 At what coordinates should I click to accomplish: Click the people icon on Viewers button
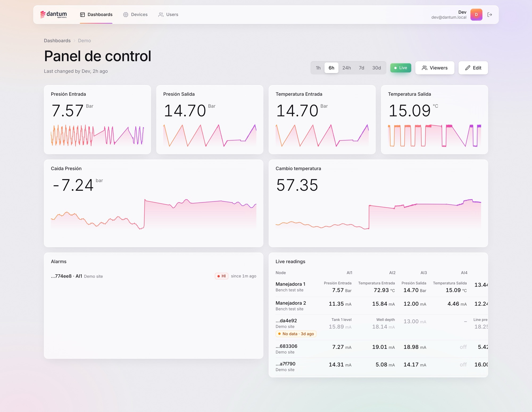(x=425, y=68)
